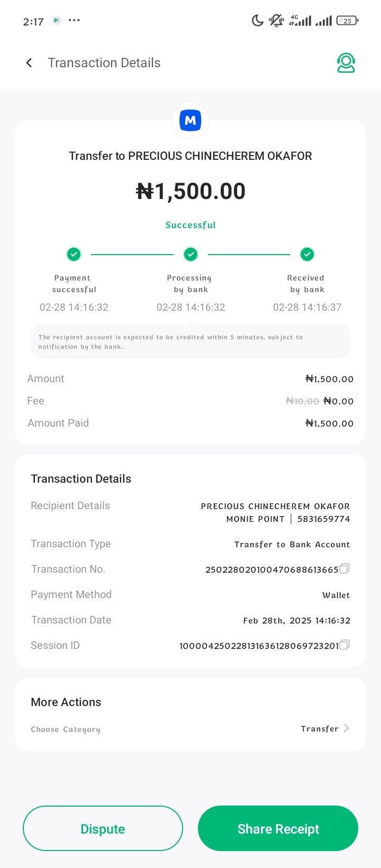Tap the Received by bank checkmark

pos(307,255)
